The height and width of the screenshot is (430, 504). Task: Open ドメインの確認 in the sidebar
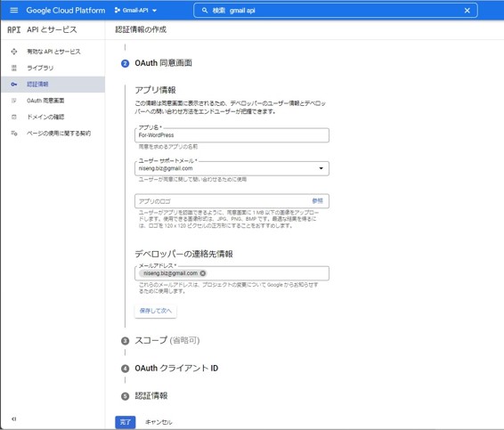45,117
